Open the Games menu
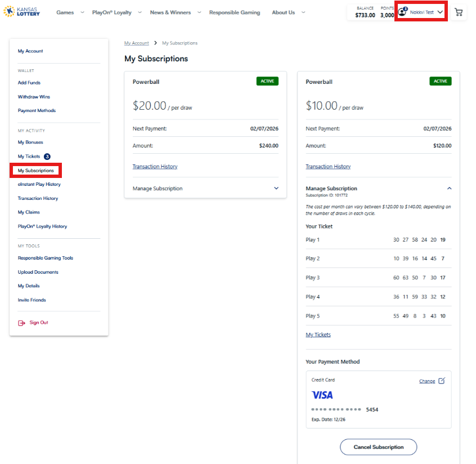 [x=65, y=12]
